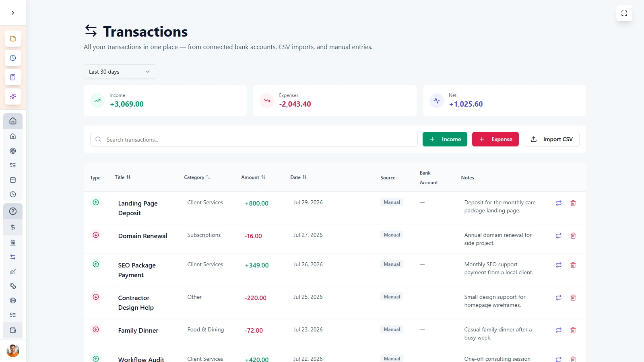
Task: Open the Last 30 days date range dropdown
Action: pyautogui.click(x=120, y=72)
